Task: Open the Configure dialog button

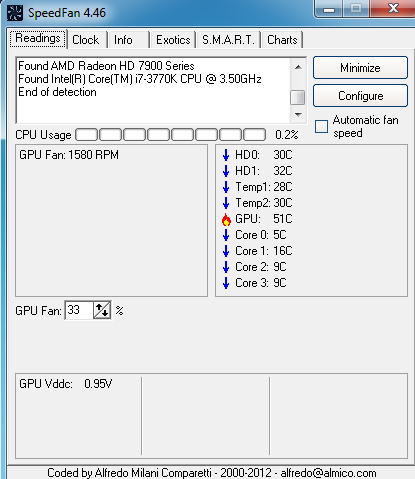Action: click(360, 96)
